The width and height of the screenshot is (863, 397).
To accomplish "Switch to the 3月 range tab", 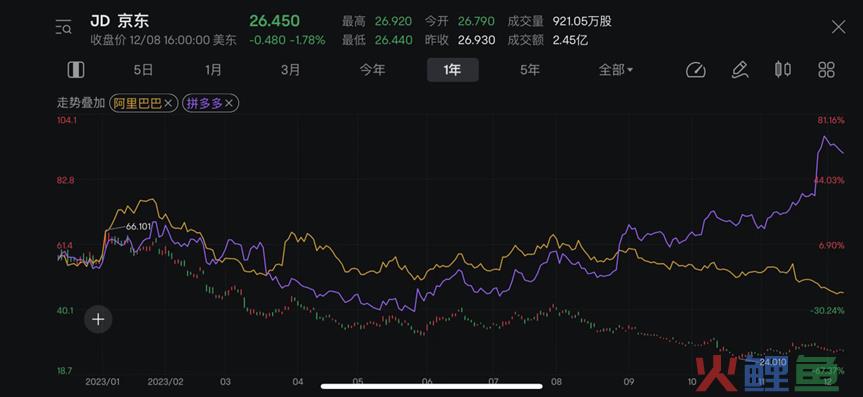I will tap(291, 70).
